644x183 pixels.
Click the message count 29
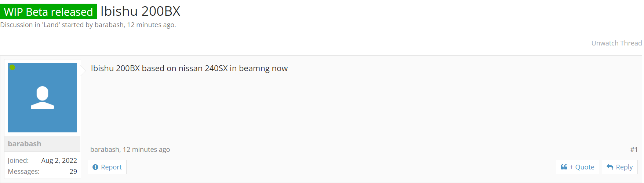click(73, 172)
